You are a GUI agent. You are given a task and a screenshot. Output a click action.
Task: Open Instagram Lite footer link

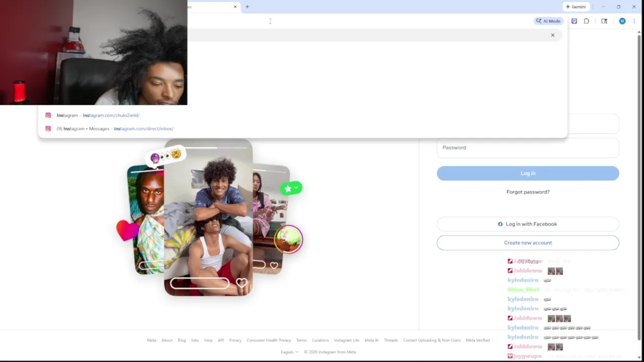[347, 340]
